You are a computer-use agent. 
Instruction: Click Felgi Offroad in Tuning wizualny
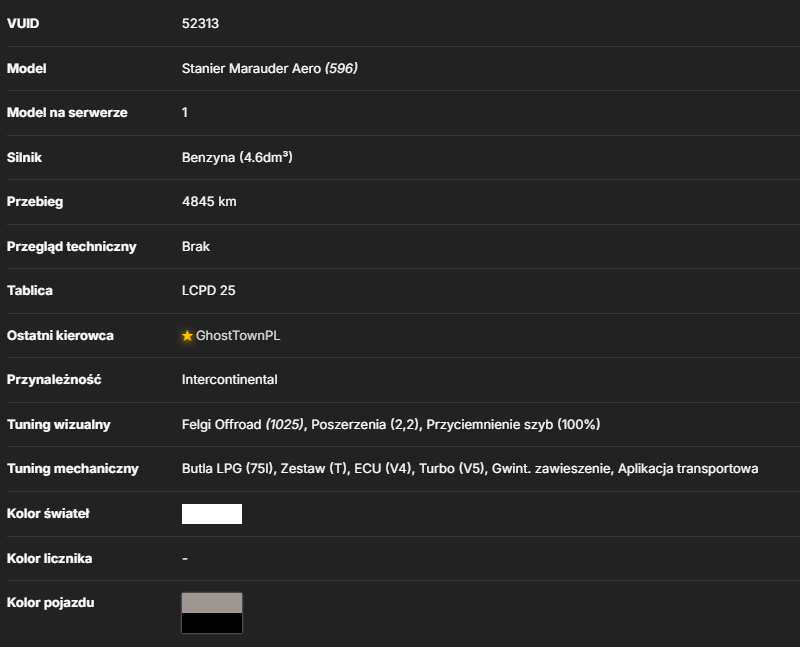tap(221, 425)
